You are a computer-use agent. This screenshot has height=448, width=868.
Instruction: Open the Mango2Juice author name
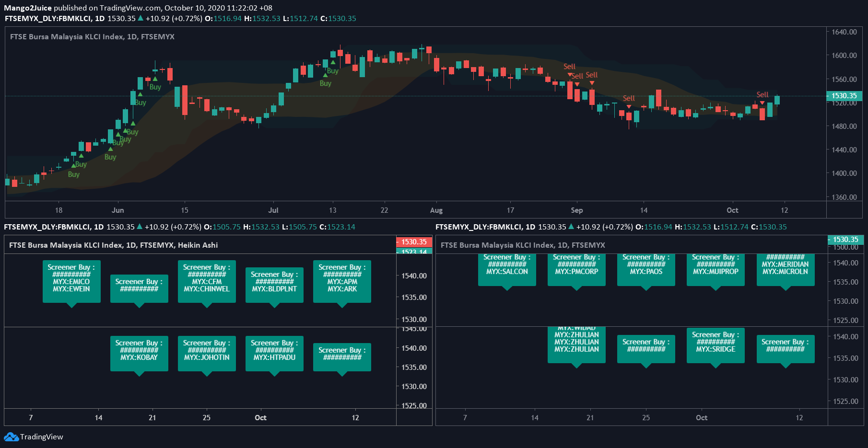click(x=28, y=8)
